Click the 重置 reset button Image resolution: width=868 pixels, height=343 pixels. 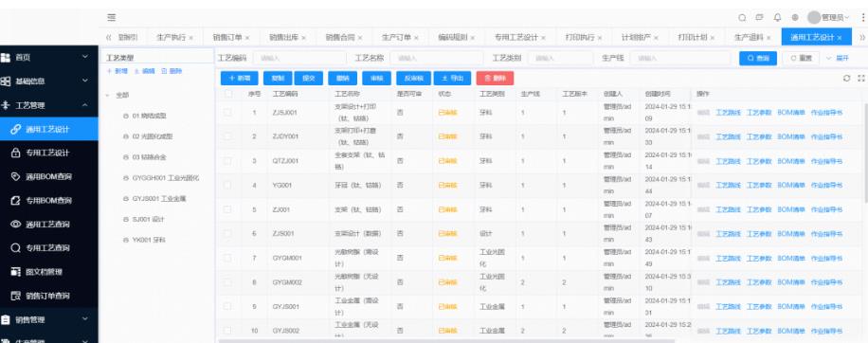801,58
